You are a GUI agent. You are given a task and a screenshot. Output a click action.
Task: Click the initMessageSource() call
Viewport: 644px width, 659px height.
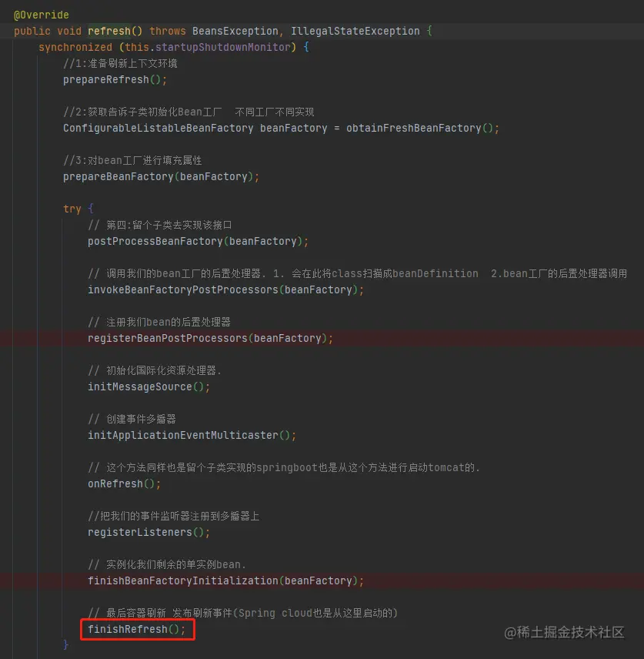tap(148, 386)
